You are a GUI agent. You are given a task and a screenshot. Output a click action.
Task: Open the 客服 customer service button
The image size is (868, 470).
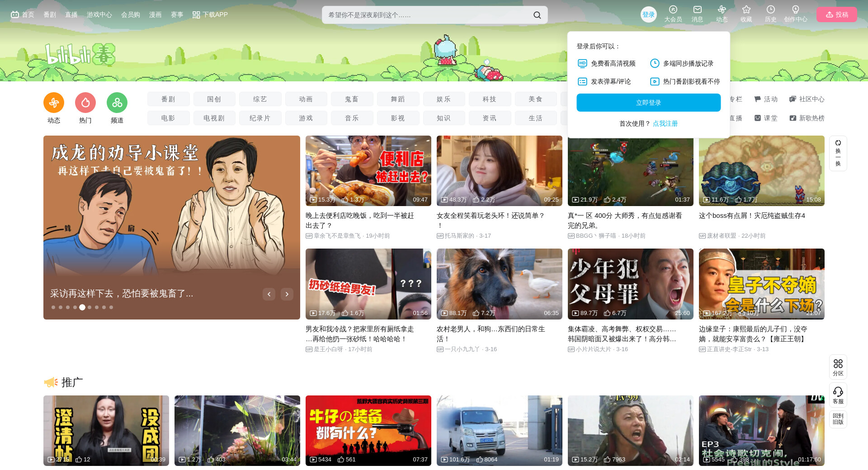coord(838,395)
